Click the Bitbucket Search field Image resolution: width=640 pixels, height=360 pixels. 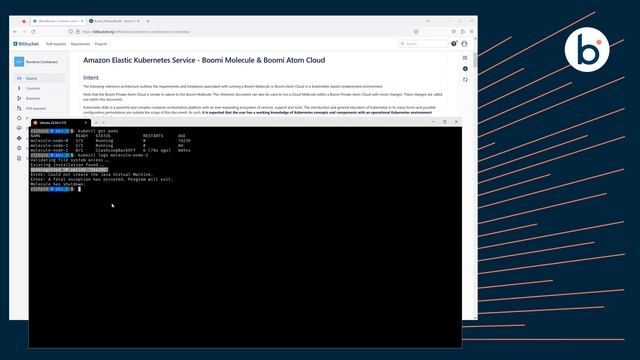tap(423, 44)
